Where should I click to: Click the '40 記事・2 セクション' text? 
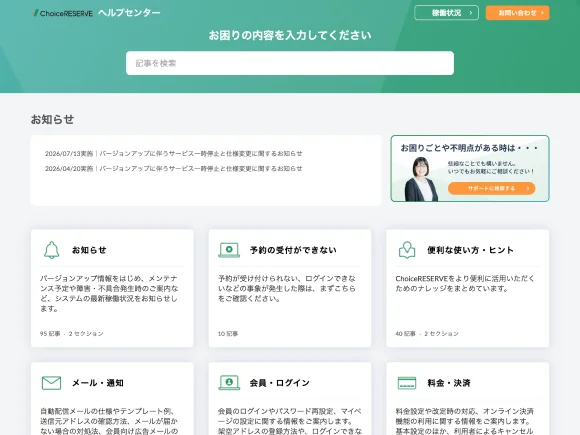427,334
